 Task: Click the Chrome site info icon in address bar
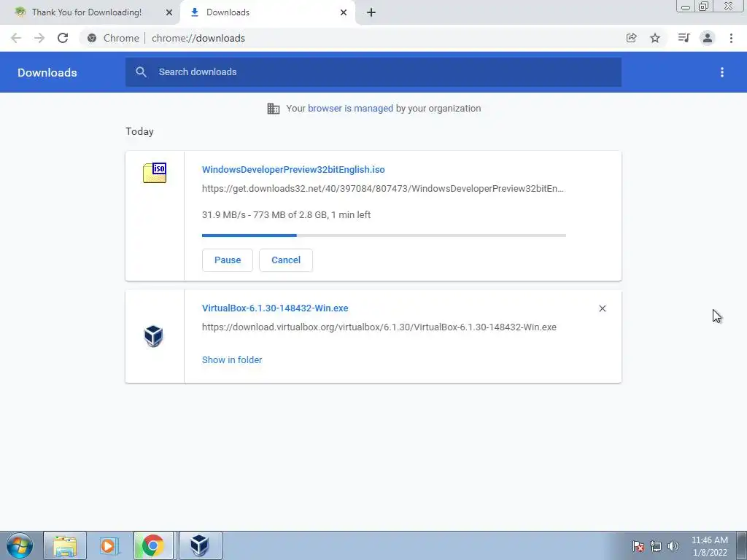92,38
